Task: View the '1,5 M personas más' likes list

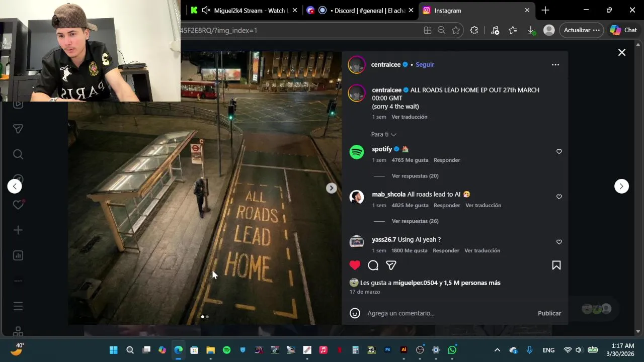Action: pos(472,283)
